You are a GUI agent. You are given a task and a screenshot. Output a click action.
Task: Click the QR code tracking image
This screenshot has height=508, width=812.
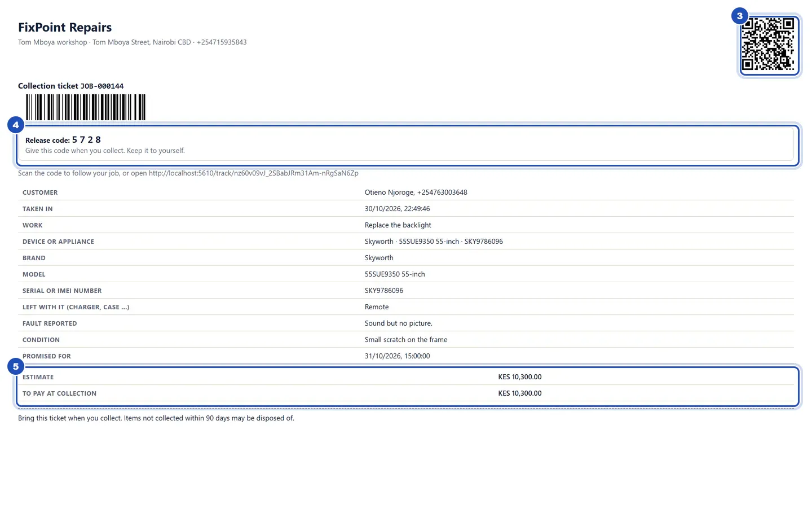click(769, 44)
